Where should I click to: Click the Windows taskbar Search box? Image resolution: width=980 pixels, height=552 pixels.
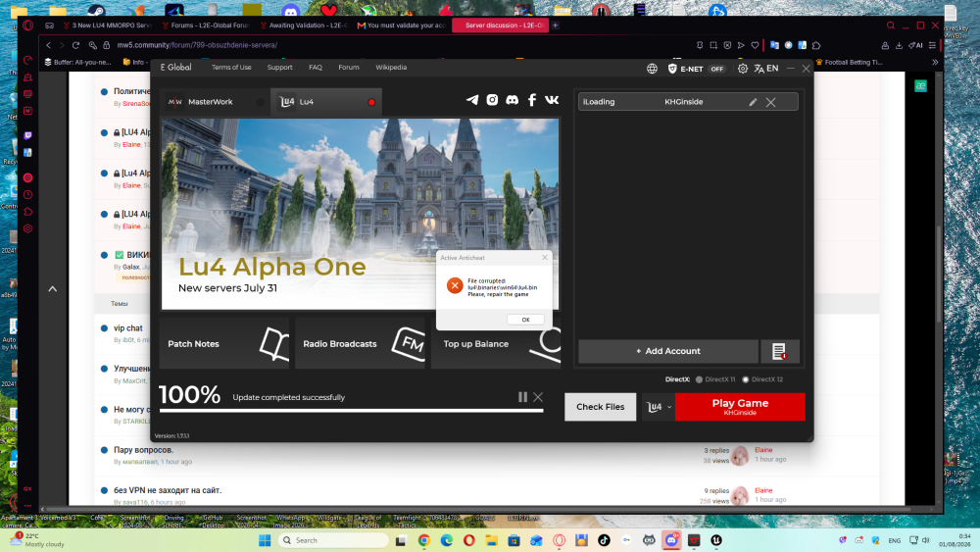tap(333, 541)
